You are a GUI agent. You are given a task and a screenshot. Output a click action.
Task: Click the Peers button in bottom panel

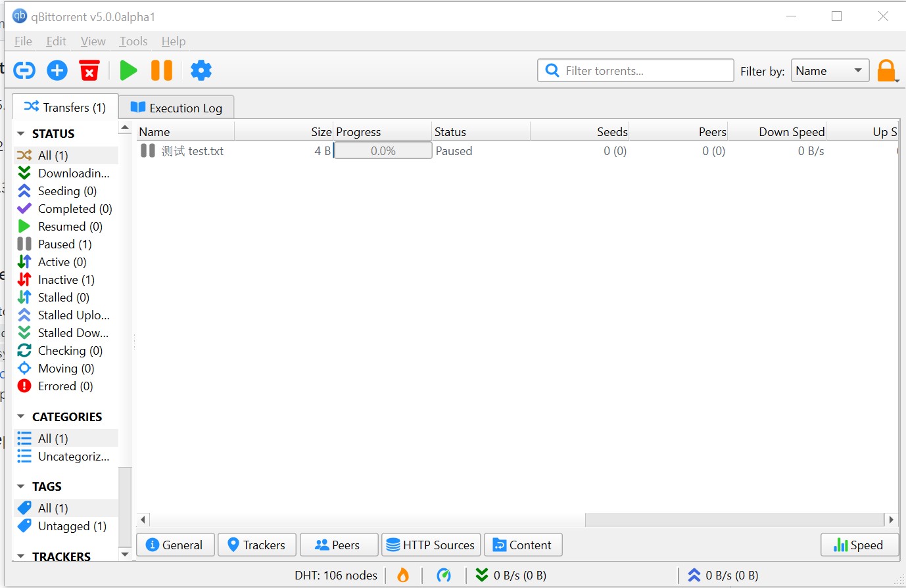pyautogui.click(x=339, y=545)
